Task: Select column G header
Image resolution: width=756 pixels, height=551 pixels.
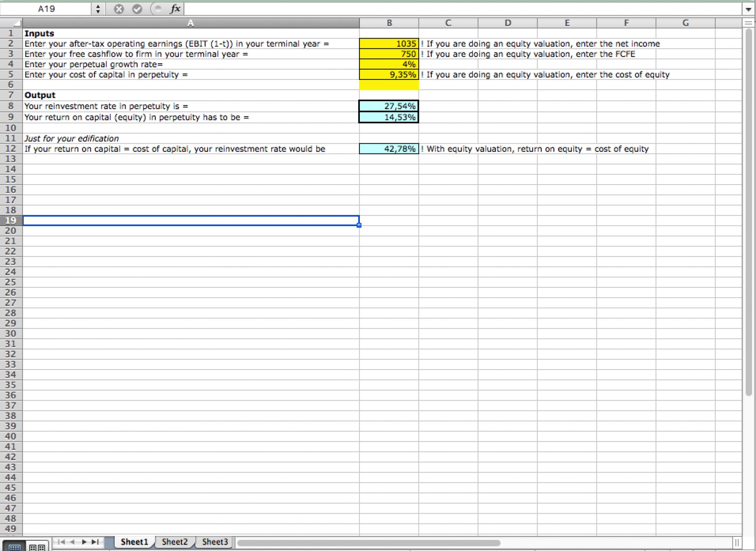Action: pos(686,23)
